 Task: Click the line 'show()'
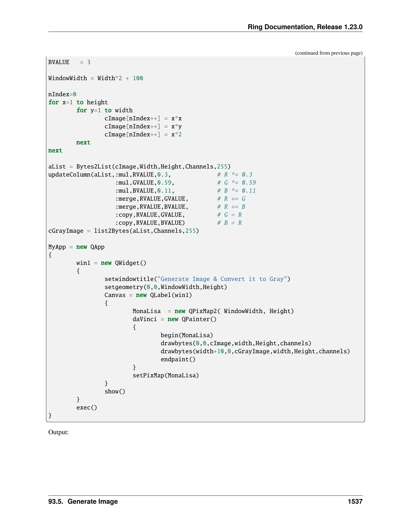click(x=115, y=392)
